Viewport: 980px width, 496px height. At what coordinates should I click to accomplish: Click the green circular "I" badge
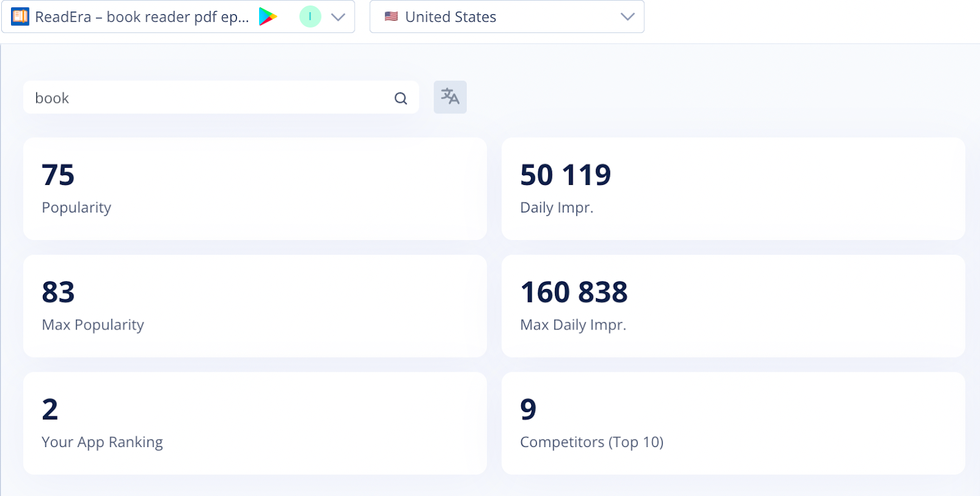310,17
